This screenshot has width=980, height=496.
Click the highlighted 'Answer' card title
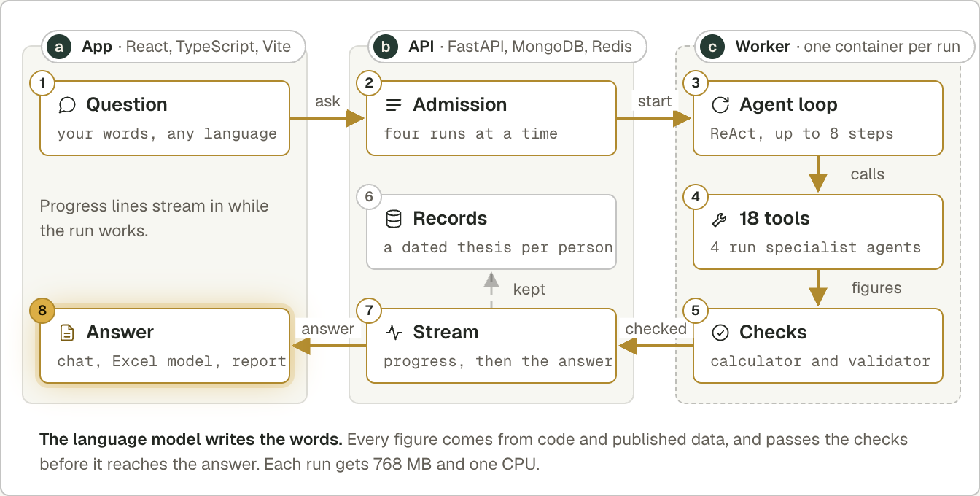(120, 333)
